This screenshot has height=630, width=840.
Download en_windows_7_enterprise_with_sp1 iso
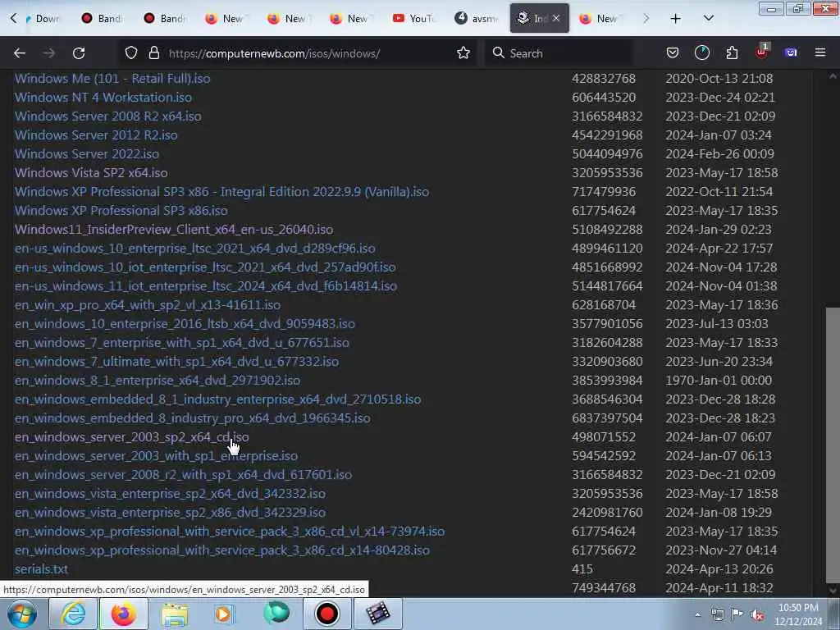click(x=181, y=342)
